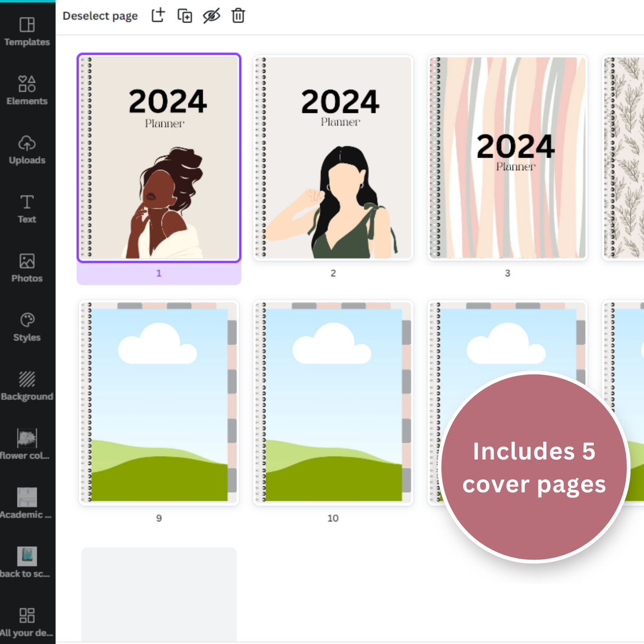Viewport: 644px width, 644px height.
Task: Open the Background panel
Action: click(x=27, y=386)
